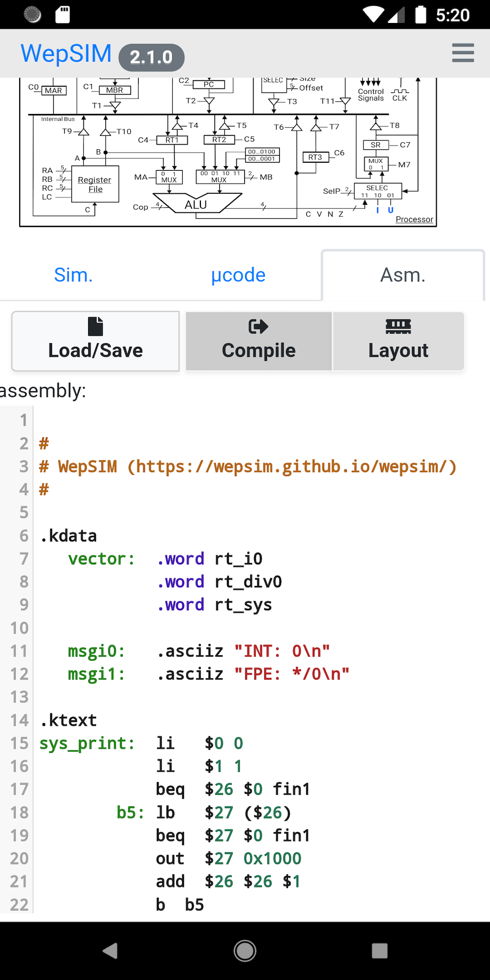Click the ALU block in processor diagram
Viewport: 490px width, 980px height.
pyautogui.click(x=196, y=204)
